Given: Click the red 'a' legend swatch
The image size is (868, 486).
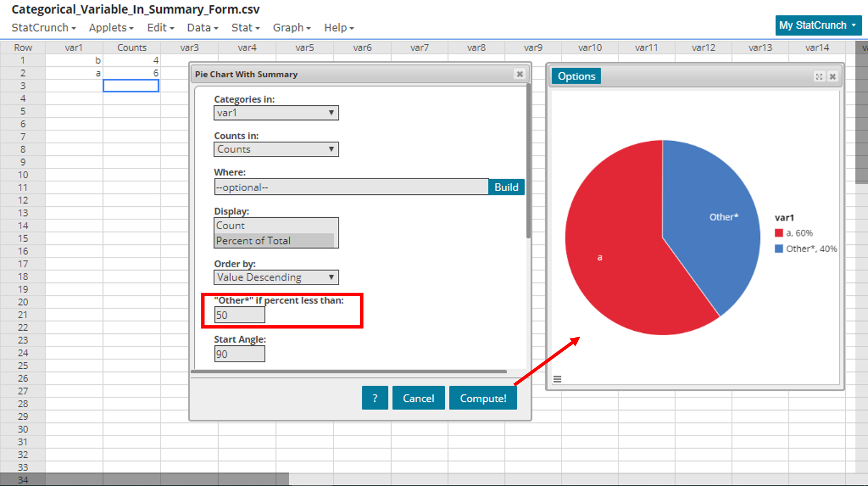Looking at the screenshot, I should point(779,233).
